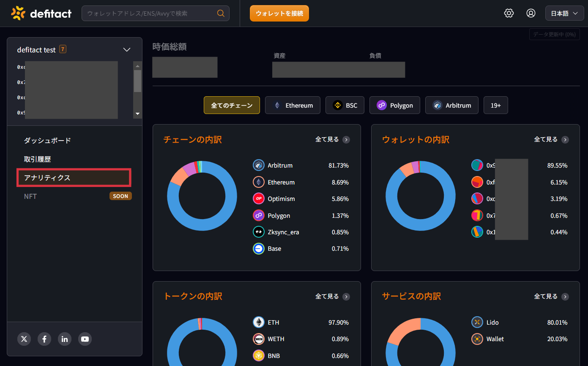This screenshot has width=588, height=366.
Task: Click 全て見る in サービスの内訳 card
Action: [546, 296]
